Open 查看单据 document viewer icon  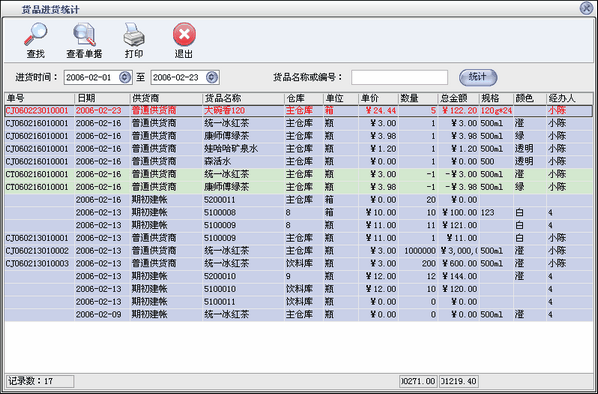(x=84, y=34)
